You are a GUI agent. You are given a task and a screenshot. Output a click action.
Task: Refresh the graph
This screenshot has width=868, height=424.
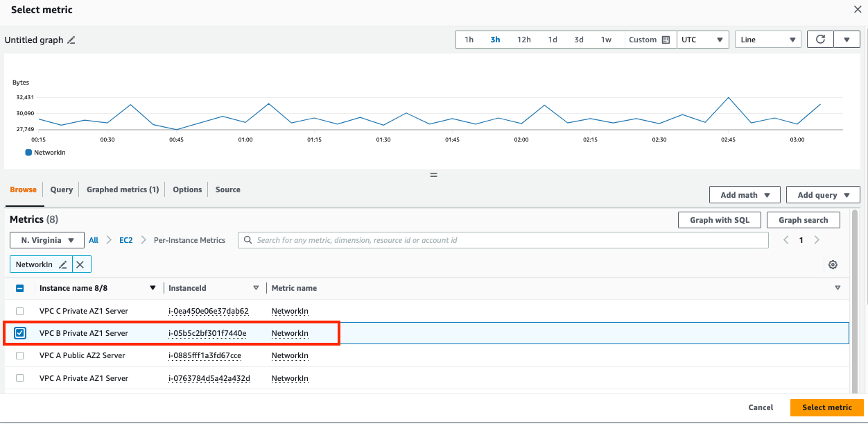(820, 40)
